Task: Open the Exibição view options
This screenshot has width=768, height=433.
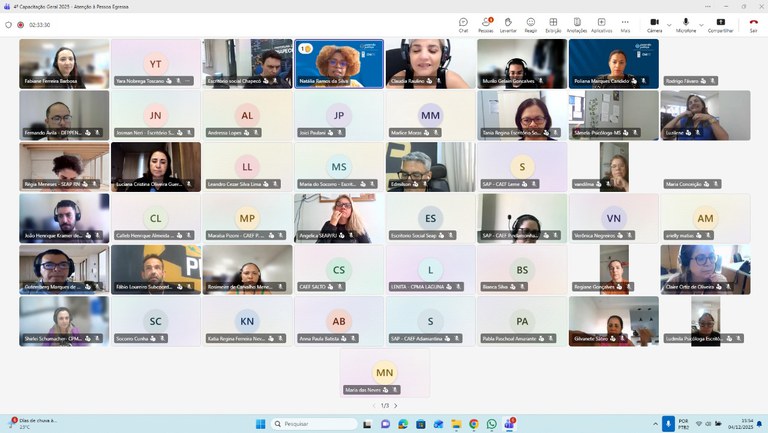Action: tap(553, 25)
